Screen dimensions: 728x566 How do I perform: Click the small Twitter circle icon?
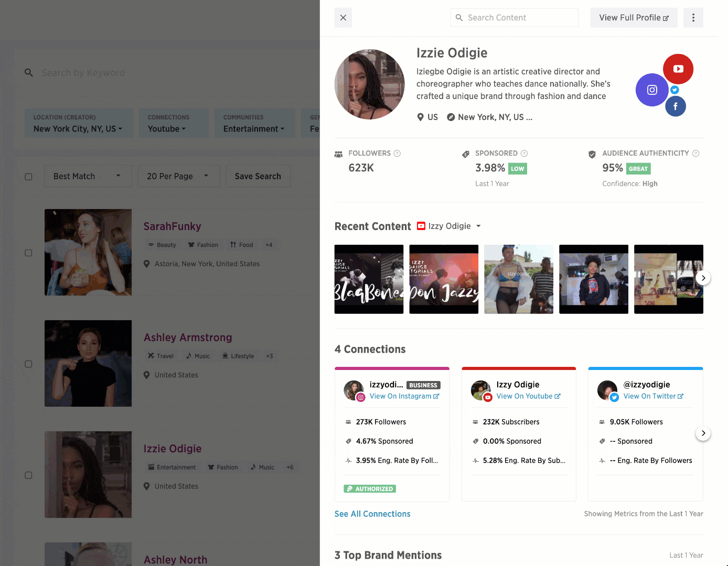[675, 90]
